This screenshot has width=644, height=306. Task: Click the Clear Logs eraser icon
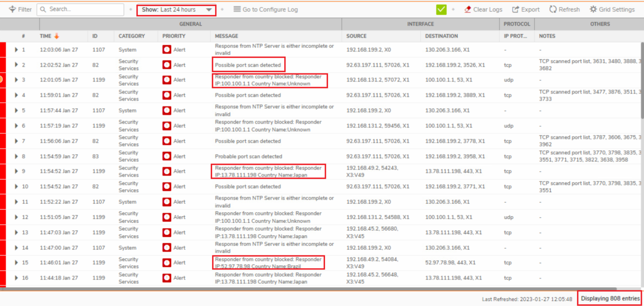(x=468, y=9)
